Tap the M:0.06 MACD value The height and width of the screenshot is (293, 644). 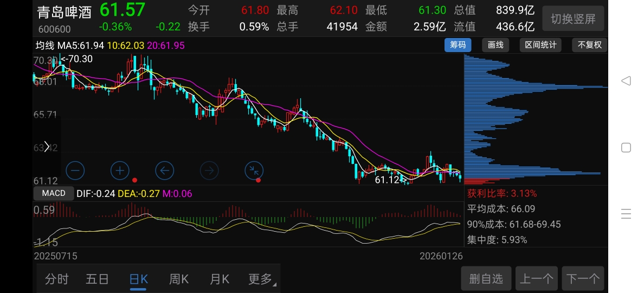pos(177,194)
